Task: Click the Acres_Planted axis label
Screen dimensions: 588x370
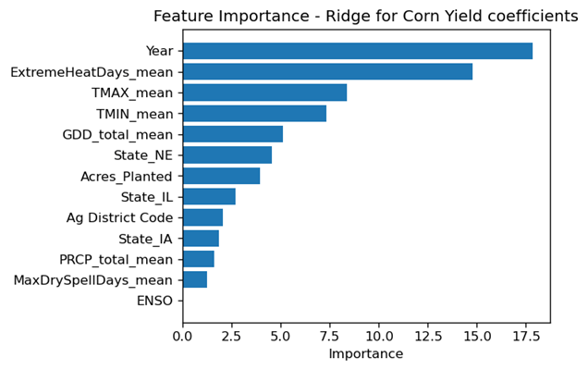Action: tap(126, 176)
